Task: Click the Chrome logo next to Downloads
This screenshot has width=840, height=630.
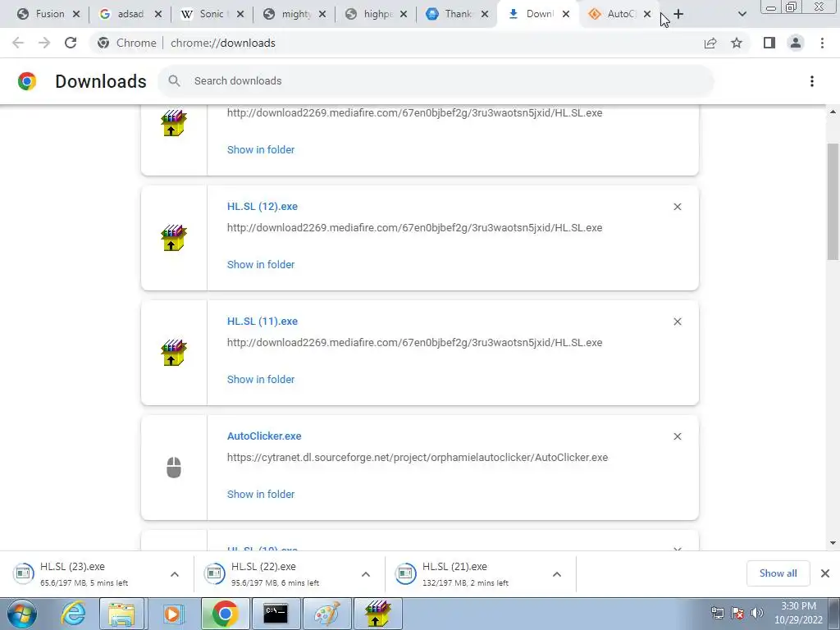Action: coord(27,81)
